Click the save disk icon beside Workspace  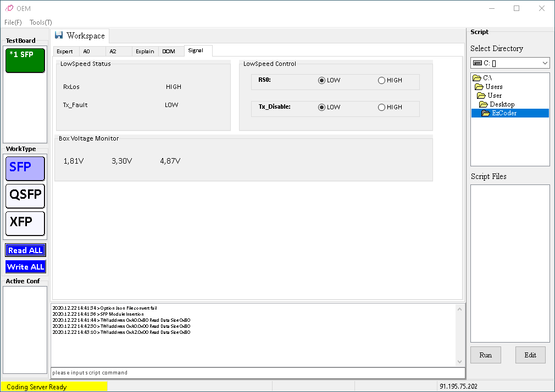click(59, 36)
